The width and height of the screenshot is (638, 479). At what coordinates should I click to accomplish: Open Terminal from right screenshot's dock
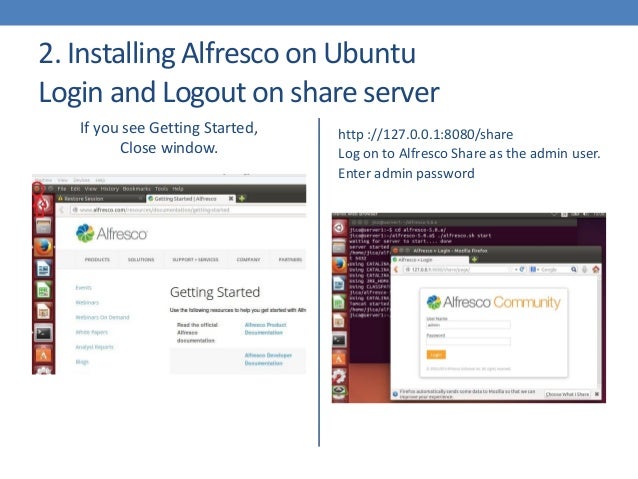click(339, 340)
